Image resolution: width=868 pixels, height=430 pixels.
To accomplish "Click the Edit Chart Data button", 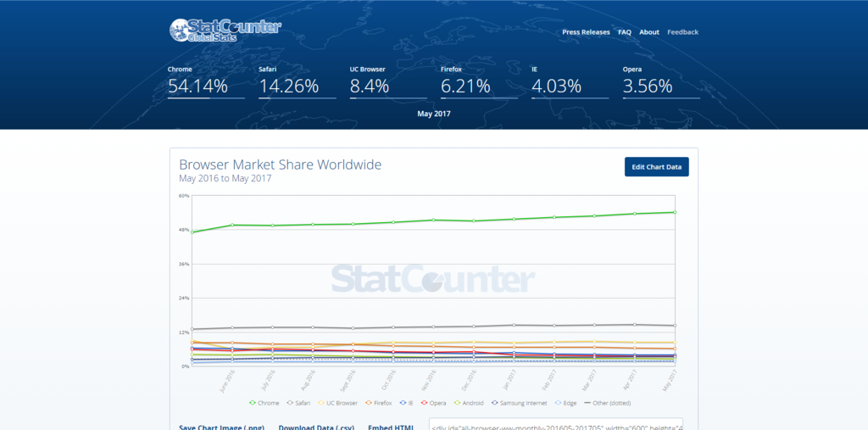I will point(657,167).
